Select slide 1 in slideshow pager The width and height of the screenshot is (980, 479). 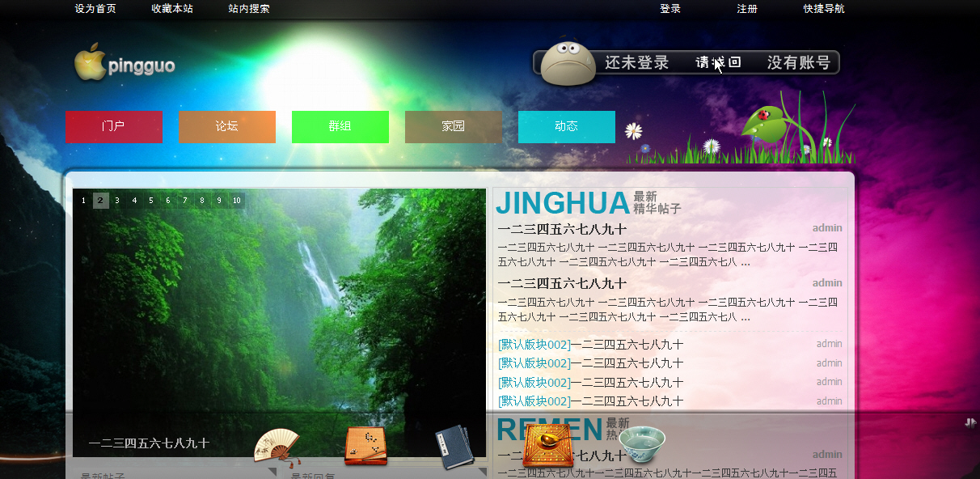point(83,201)
